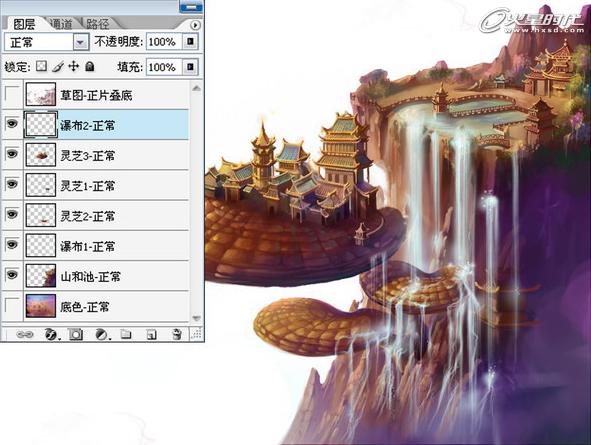
Task: Click layer list scrollbar down arrow
Action: click(x=196, y=318)
